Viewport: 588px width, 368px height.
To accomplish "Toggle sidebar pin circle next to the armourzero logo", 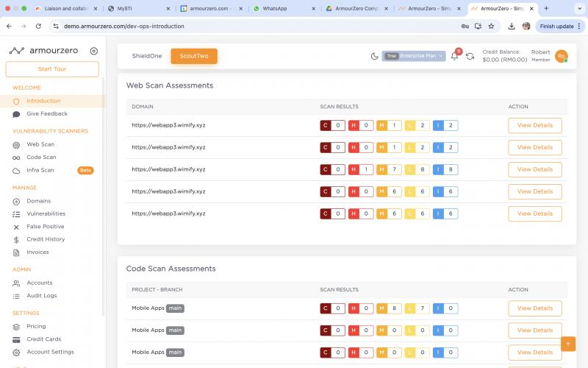I will click(93, 51).
